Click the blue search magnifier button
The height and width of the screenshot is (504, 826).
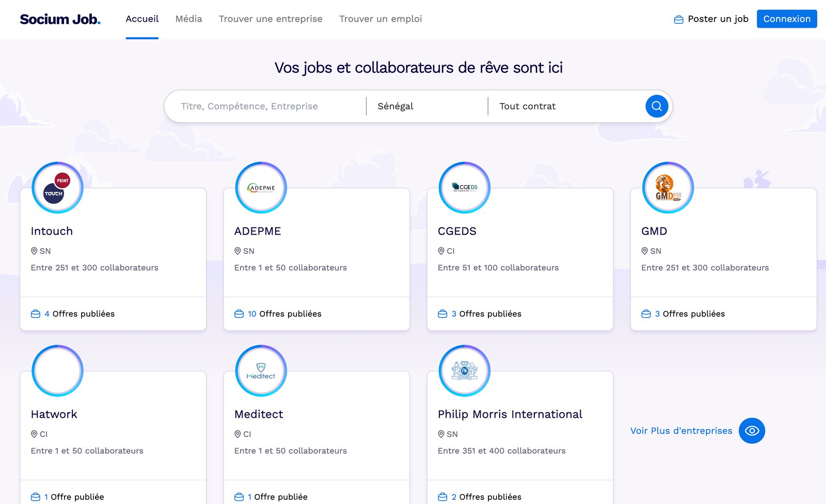tap(657, 106)
